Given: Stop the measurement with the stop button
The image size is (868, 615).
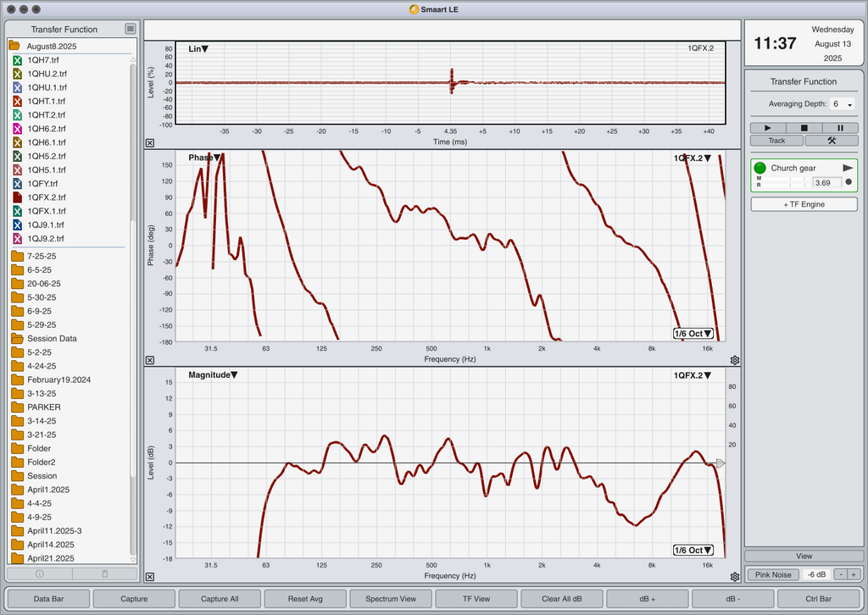Looking at the screenshot, I should 804,128.
